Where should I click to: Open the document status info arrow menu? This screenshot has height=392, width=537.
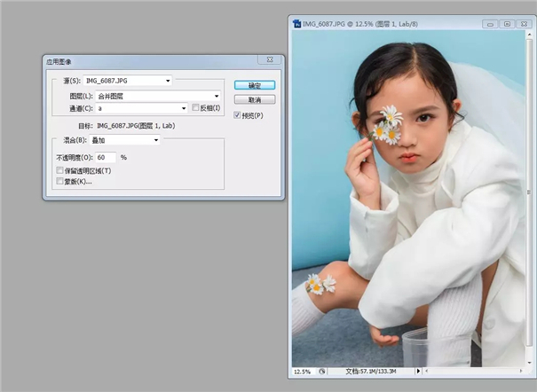418,371
